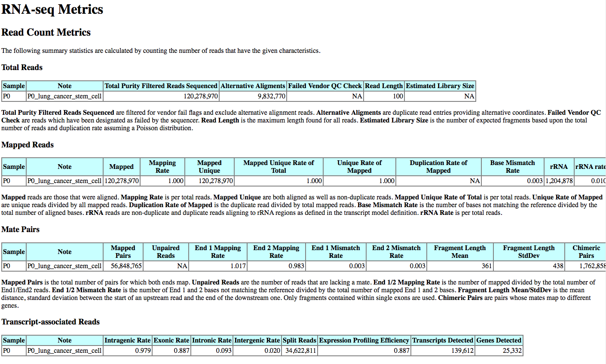Click the Mate Pairs section heading

coord(20,229)
